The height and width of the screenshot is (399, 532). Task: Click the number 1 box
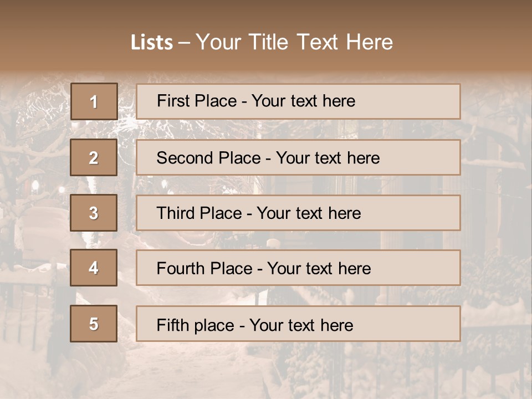click(x=94, y=101)
